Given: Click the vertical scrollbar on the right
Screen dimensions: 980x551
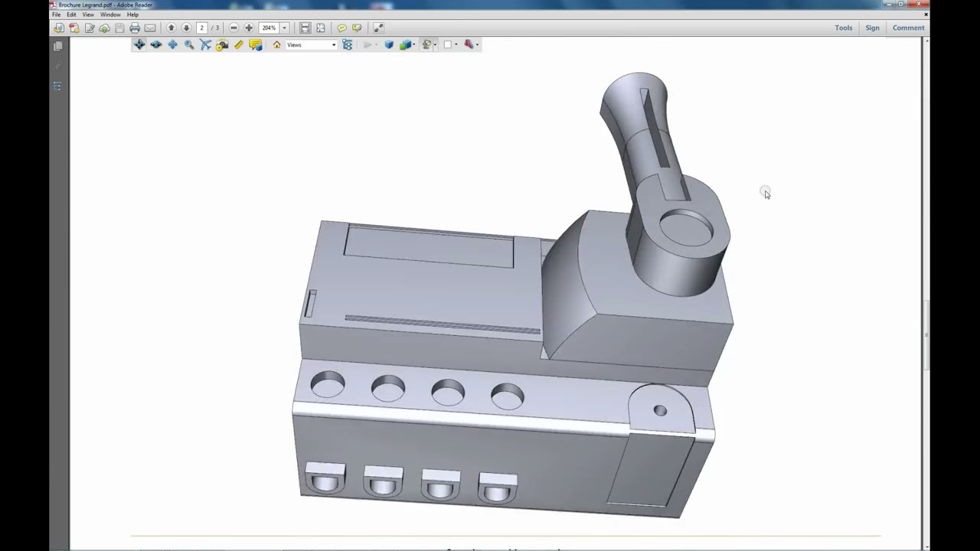Looking at the screenshot, I should tap(926, 337).
